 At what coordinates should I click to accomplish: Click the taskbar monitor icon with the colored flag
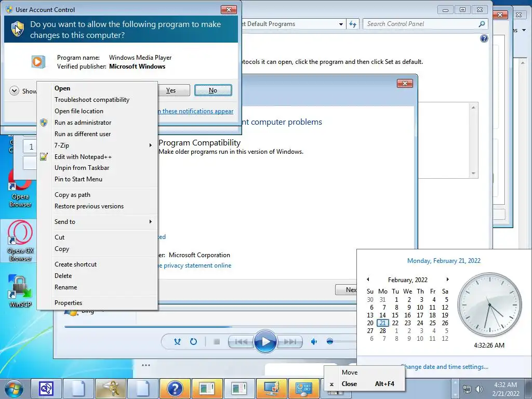pyautogui.click(x=271, y=389)
